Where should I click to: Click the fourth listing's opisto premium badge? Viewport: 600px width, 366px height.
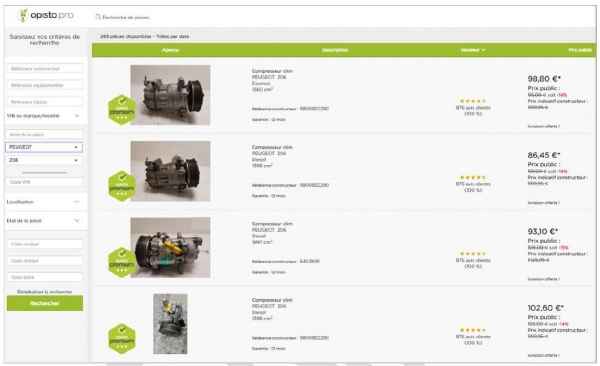click(122, 339)
